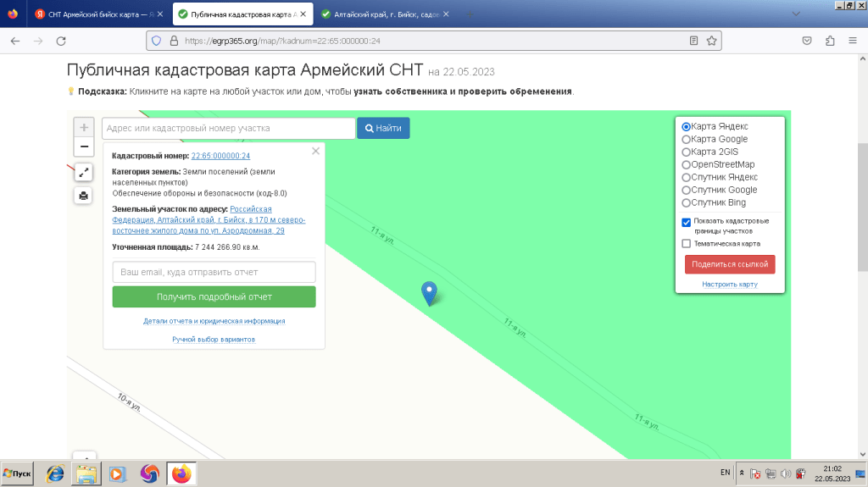Select Спутник Google radio option
The width and height of the screenshot is (868, 487).
click(x=686, y=191)
